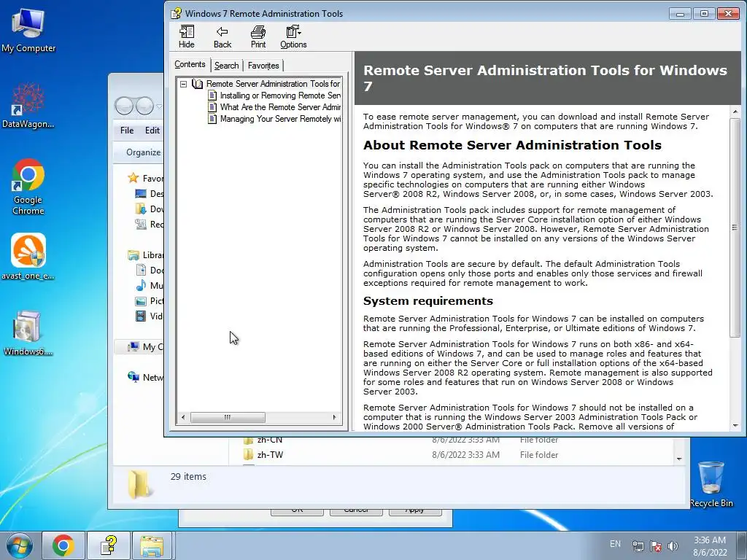Viewport: 747px width, 560px height.
Task: Click the contents pane horizontal scrollbar thumb
Action: 228,418
